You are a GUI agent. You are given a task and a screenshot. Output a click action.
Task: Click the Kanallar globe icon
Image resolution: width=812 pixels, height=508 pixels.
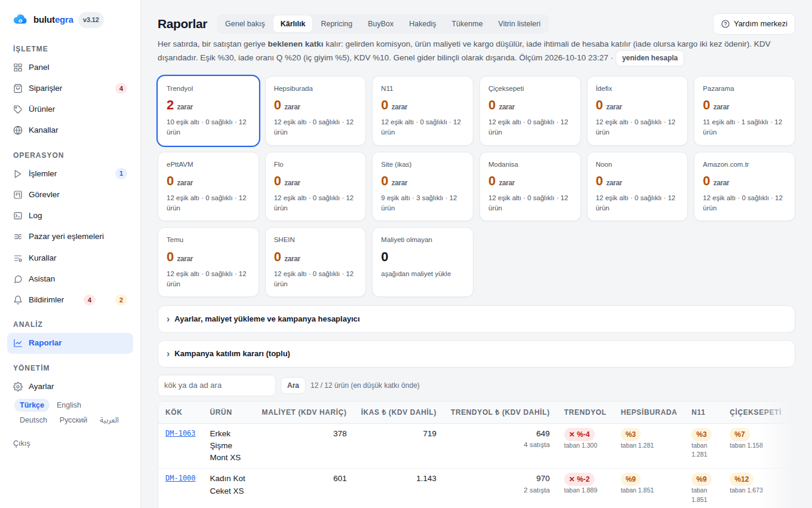coord(18,130)
